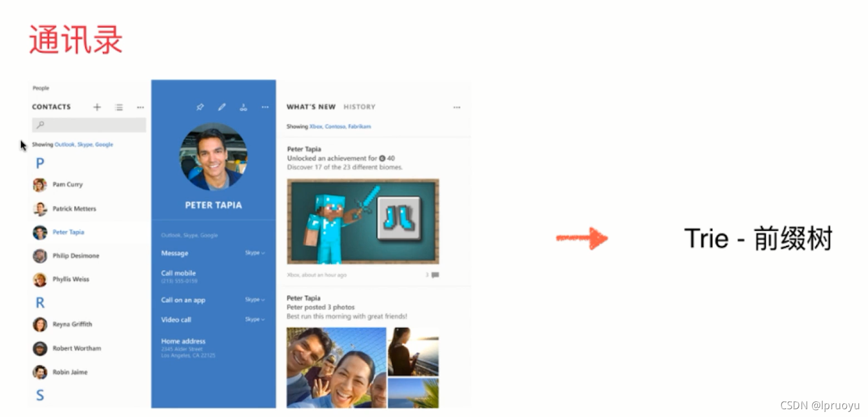
Task: Expand Skype dropdown next to Call on an app
Action: tap(255, 300)
